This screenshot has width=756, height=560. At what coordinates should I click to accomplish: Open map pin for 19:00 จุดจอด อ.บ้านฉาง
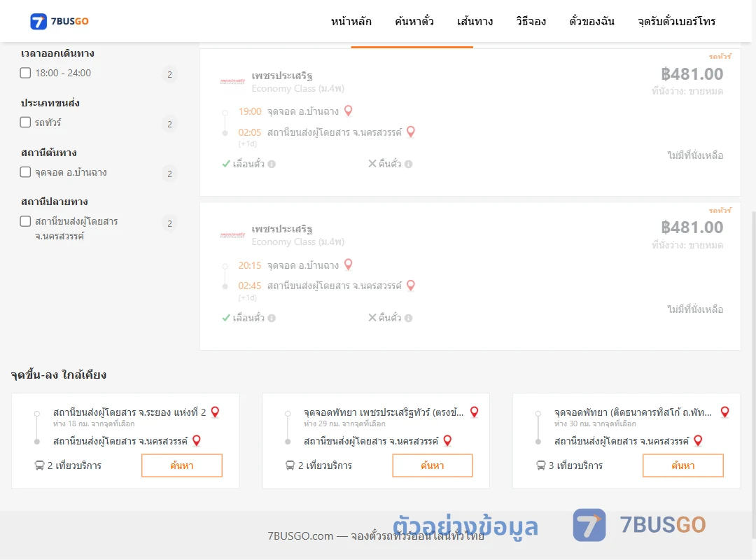(x=348, y=111)
